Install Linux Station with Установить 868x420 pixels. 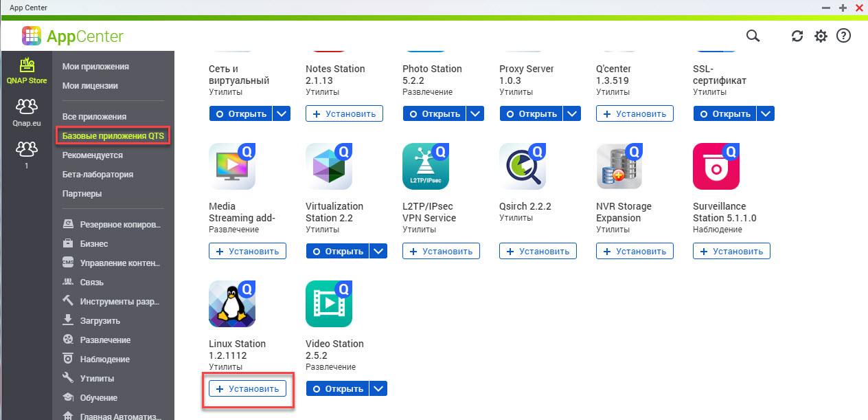(x=247, y=388)
